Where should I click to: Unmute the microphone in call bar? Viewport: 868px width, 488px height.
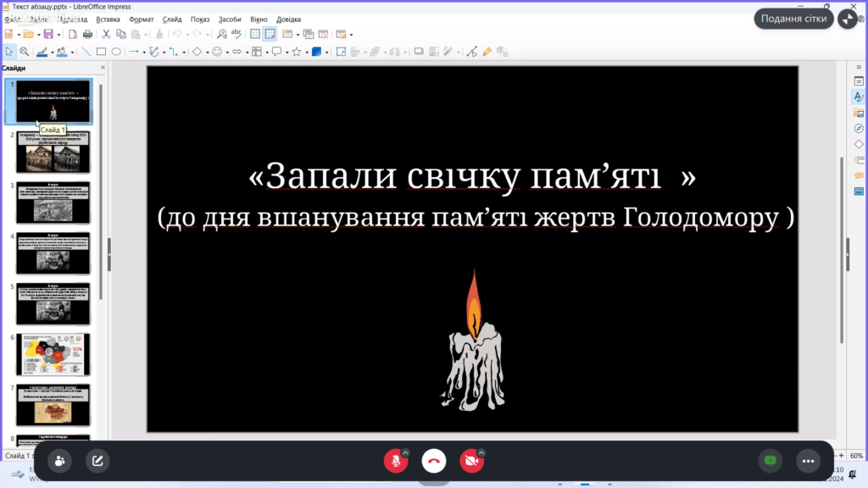(x=395, y=461)
